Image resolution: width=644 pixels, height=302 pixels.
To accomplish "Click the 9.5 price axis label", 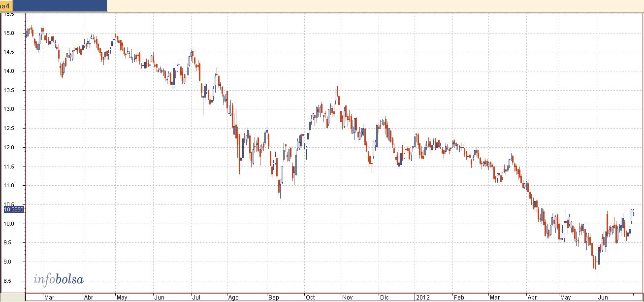I will point(9,242).
